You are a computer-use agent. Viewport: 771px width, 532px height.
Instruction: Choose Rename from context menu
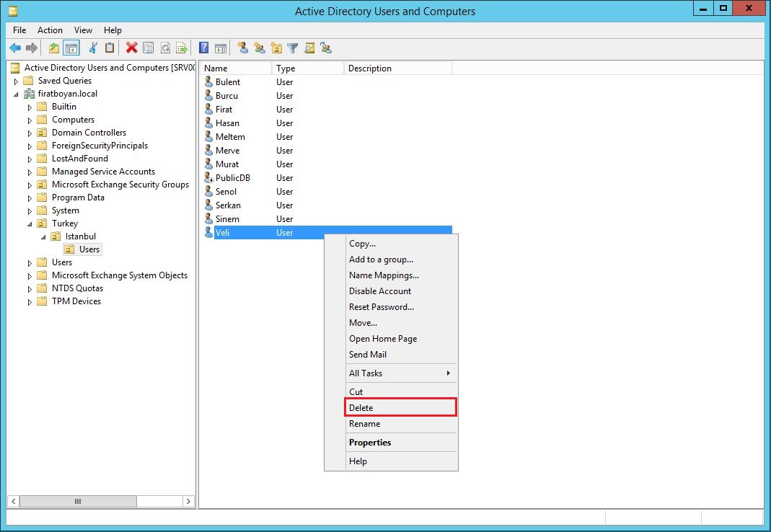pyautogui.click(x=401, y=424)
